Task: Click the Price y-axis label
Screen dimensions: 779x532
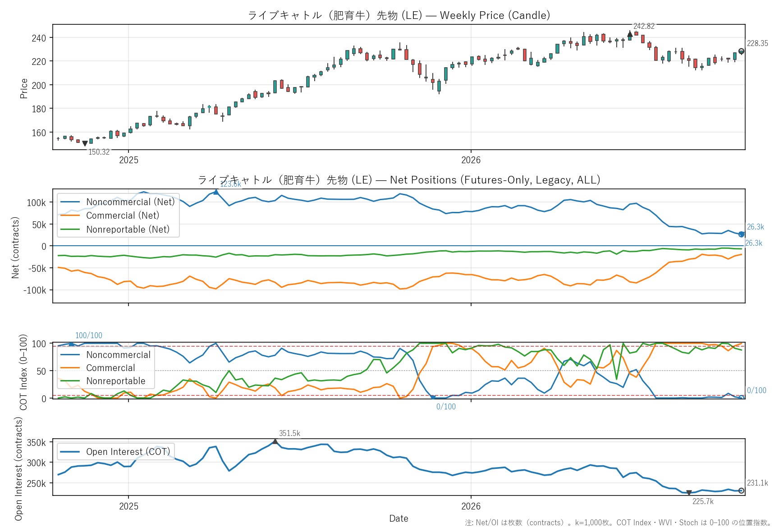Action: coord(24,88)
